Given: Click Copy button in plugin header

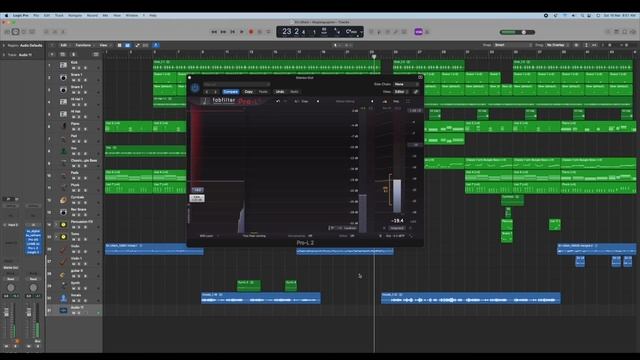Looking at the screenshot, I should [249, 92].
